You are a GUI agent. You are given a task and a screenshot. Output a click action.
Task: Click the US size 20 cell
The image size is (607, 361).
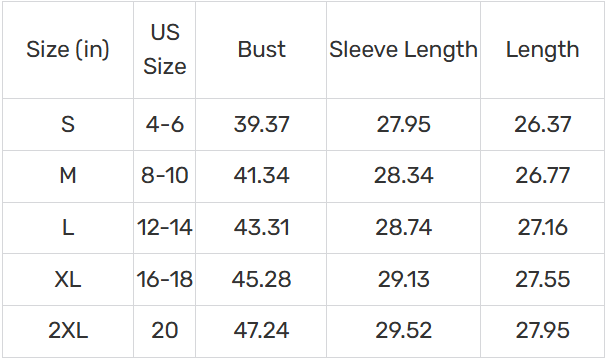coord(165,331)
